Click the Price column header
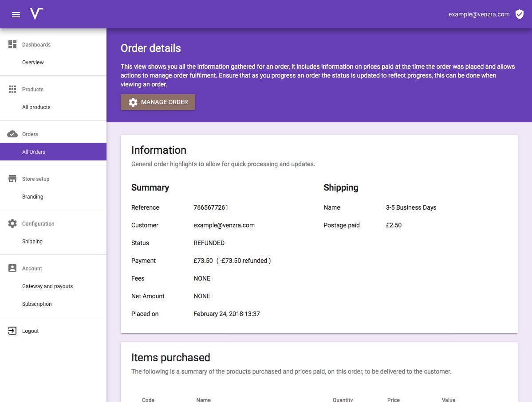The width and height of the screenshot is (532, 402). (x=393, y=400)
